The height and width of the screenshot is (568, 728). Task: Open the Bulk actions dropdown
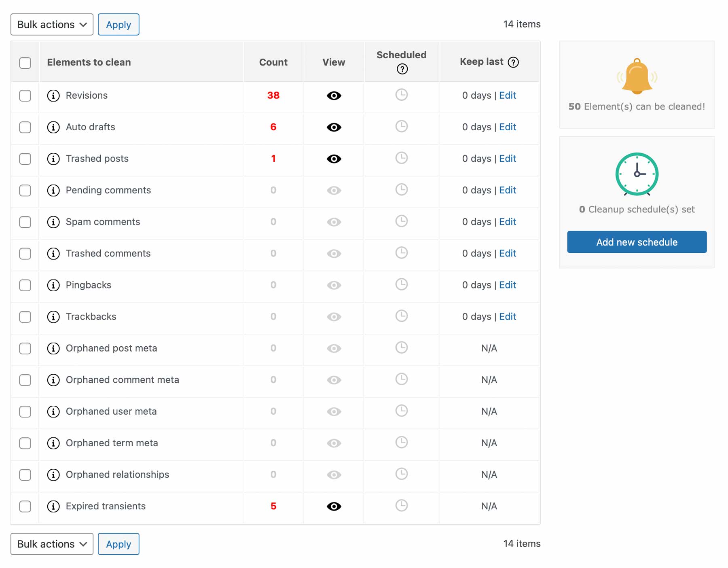[51, 24]
